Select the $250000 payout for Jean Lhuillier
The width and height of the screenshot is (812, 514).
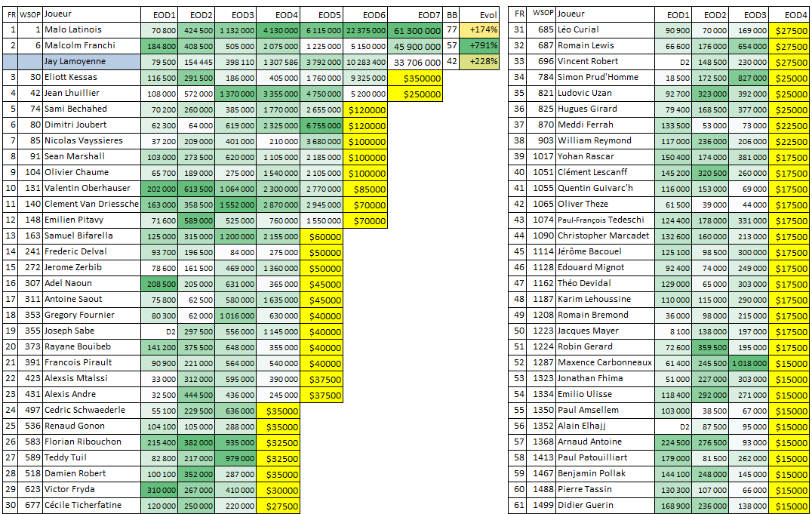click(415, 94)
